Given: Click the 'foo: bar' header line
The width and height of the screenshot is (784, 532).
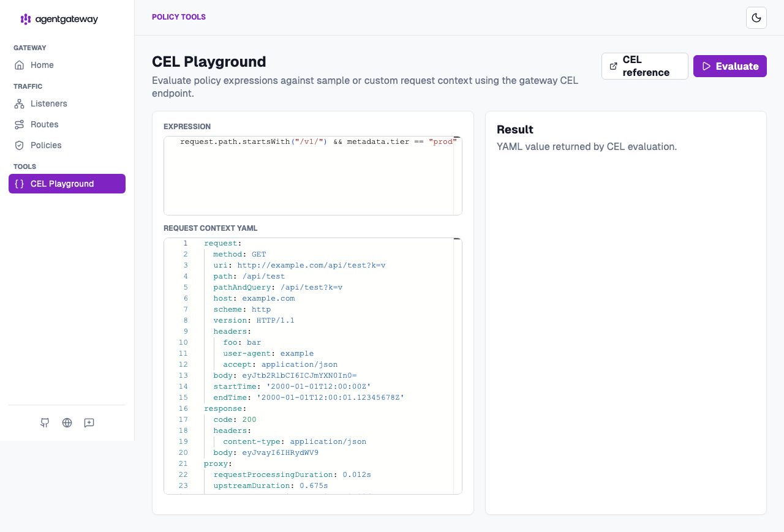Looking at the screenshot, I should coord(242,342).
